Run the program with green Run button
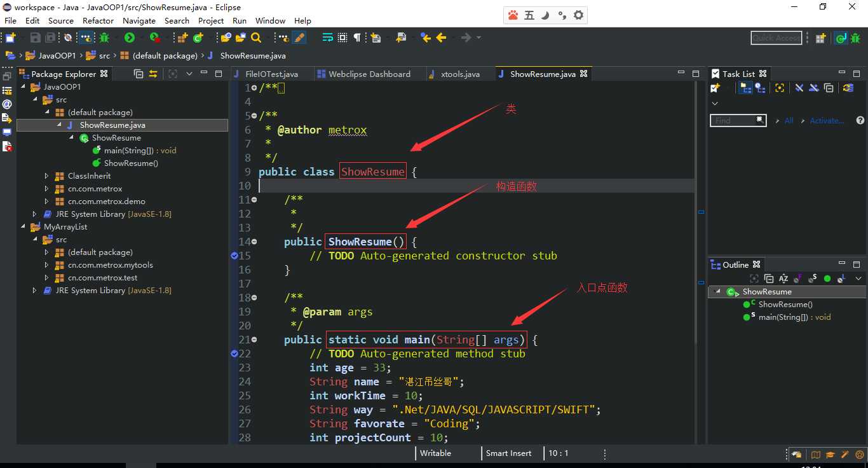This screenshot has height=468, width=868. [129, 38]
